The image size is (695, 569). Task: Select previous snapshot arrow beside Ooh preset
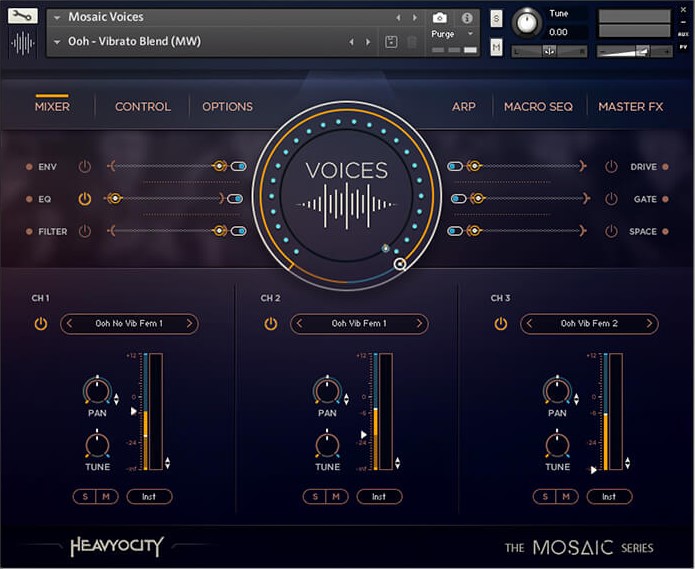click(351, 42)
